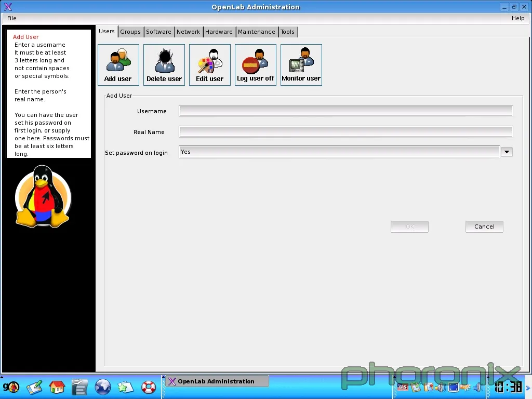Screen dimensions: 532x399
Task: Click the green star documents icon
Action: (125, 387)
